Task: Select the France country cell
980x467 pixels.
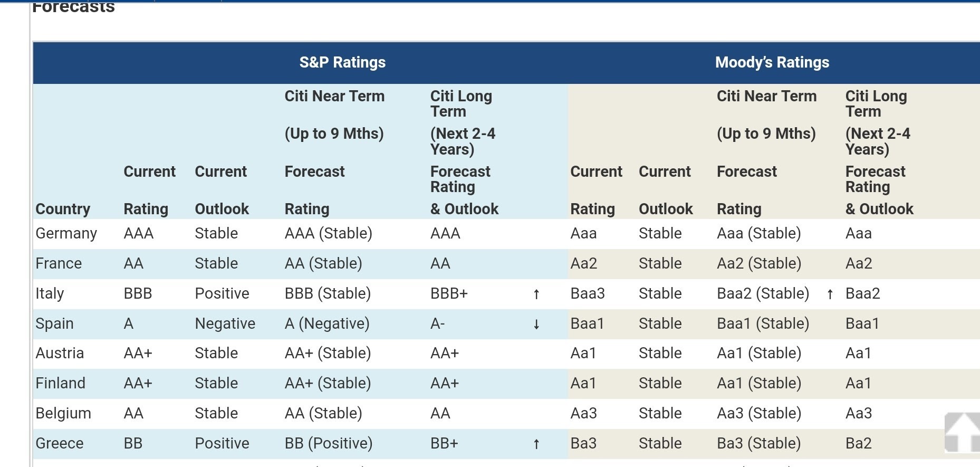Action: (x=59, y=263)
